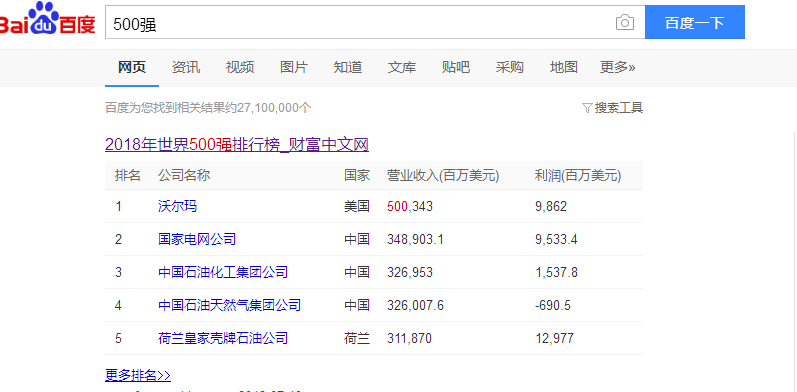Image resolution: width=797 pixels, height=392 pixels.
Task: Click the revenue value 311,870
Action: click(410, 338)
